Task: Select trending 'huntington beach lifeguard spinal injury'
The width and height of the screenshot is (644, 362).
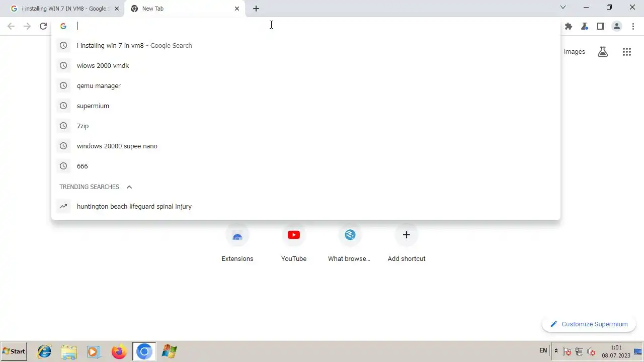Action: [306, 206]
